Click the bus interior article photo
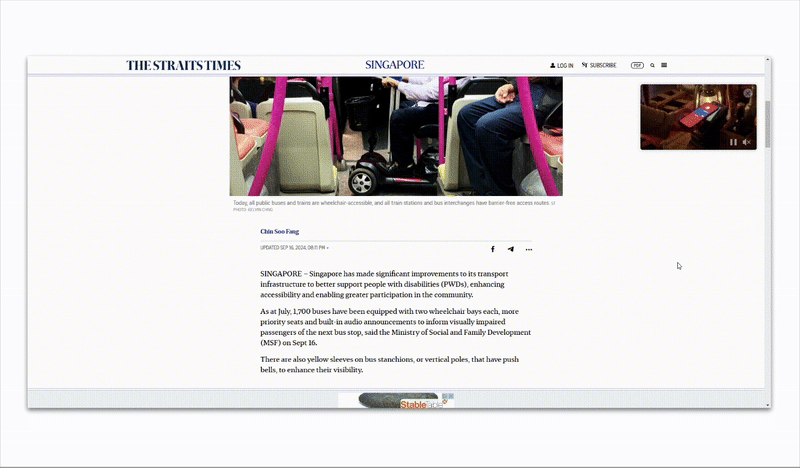 coord(396,136)
